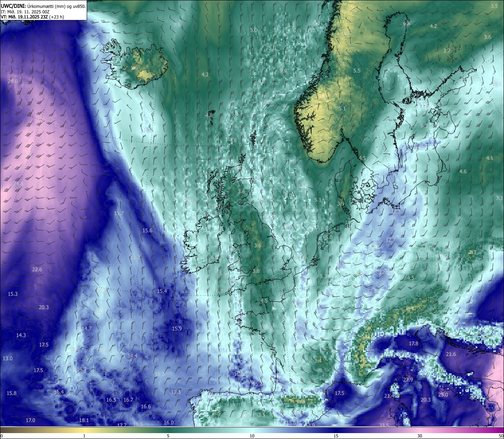This screenshot has height=439, width=504.
Task: Click the 24.8 value on the map
Action: tap(18, 183)
